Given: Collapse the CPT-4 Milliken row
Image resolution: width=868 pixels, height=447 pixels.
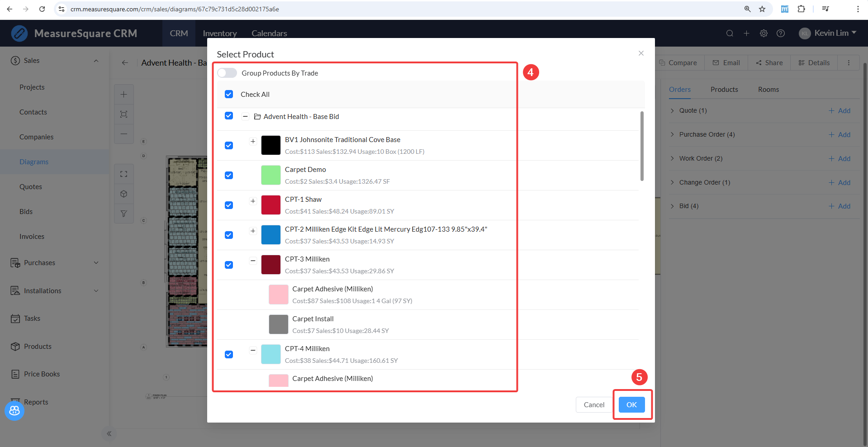Looking at the screenshot, I should pos(253,350).
